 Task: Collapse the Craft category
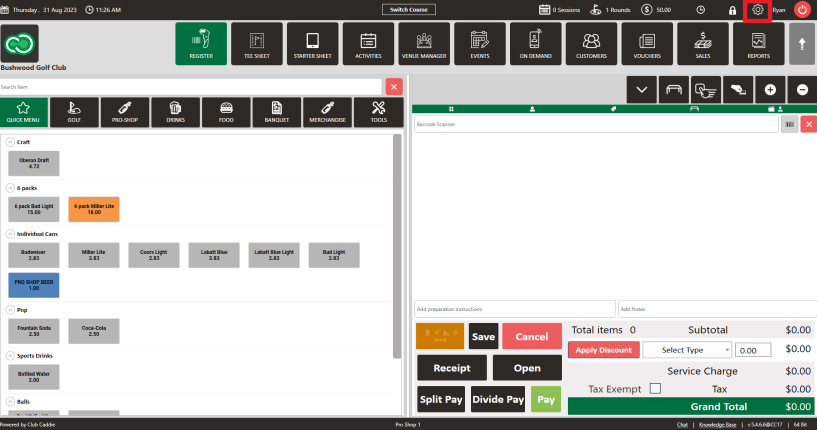[x=10, y=142]
